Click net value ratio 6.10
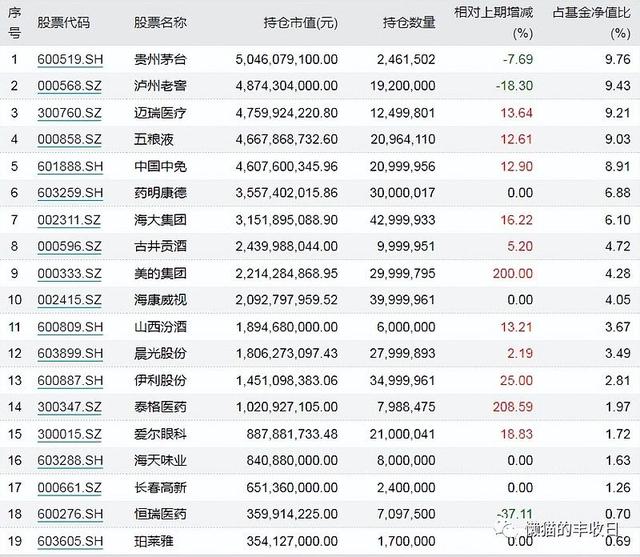Viewport: 640px width, 557px height. point(618,220)
